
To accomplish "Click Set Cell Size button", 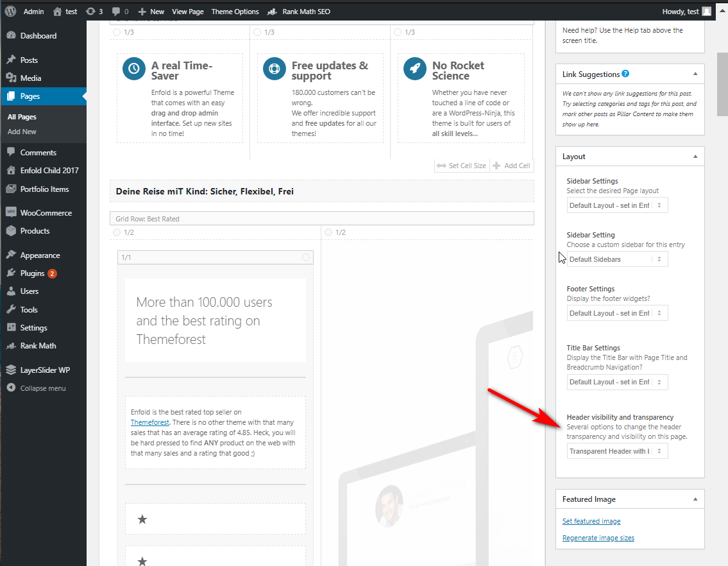I will [x=462, y=166].
